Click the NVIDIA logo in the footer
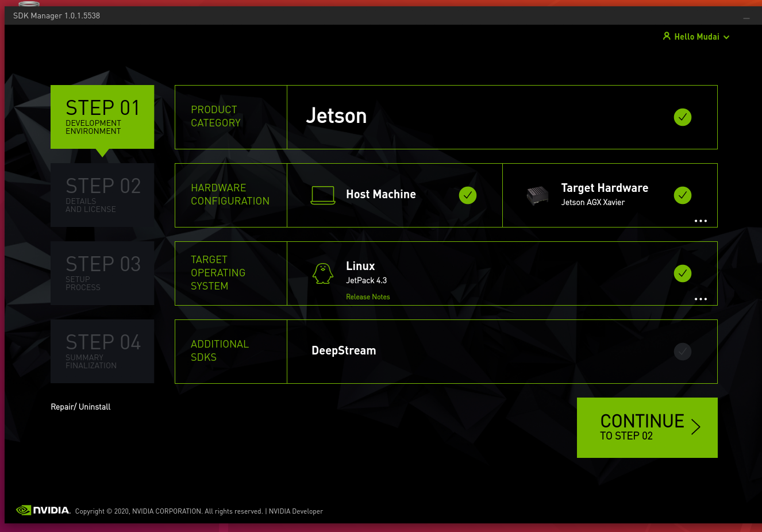This screenshot has width=762, height=532. 43,510
